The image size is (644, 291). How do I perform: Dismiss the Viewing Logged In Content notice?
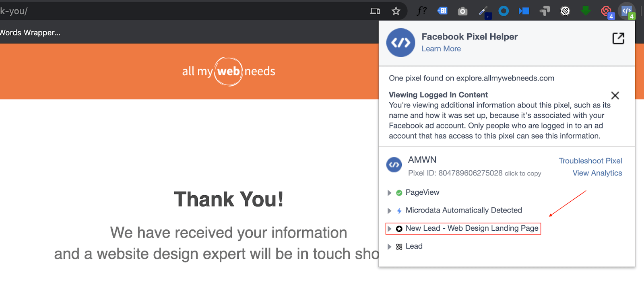pos(615,95)
